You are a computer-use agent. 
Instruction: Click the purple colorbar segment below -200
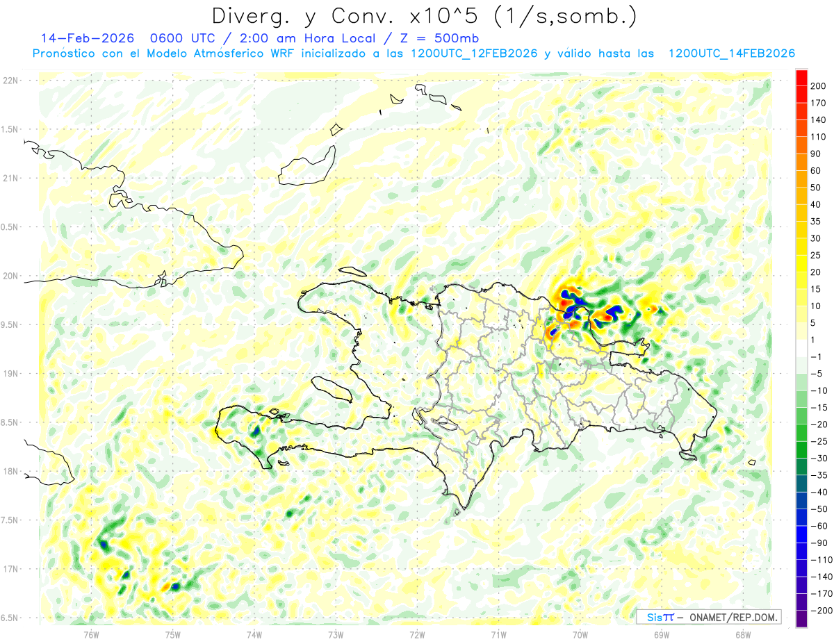click(802, 619)
